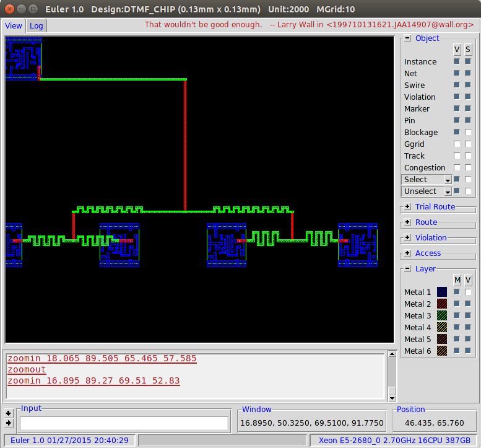Toggle Metal 6 V visibility checkbox
Viewport: 481px width, 448px height.
point(468,351)
